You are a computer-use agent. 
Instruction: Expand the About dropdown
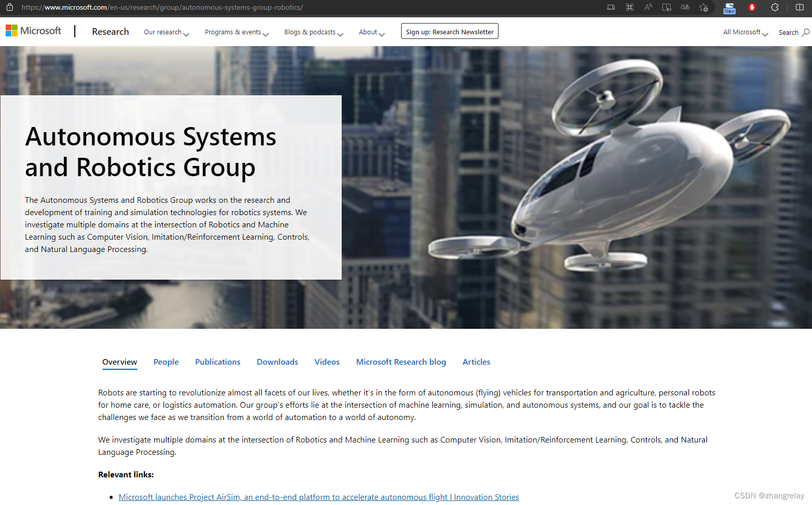(x=371, y=32)
